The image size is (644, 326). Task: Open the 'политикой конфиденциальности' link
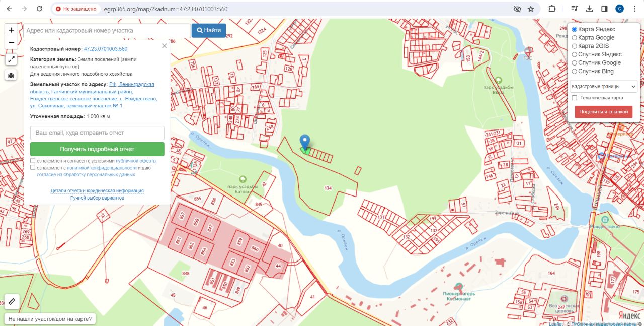pos(102,168)
